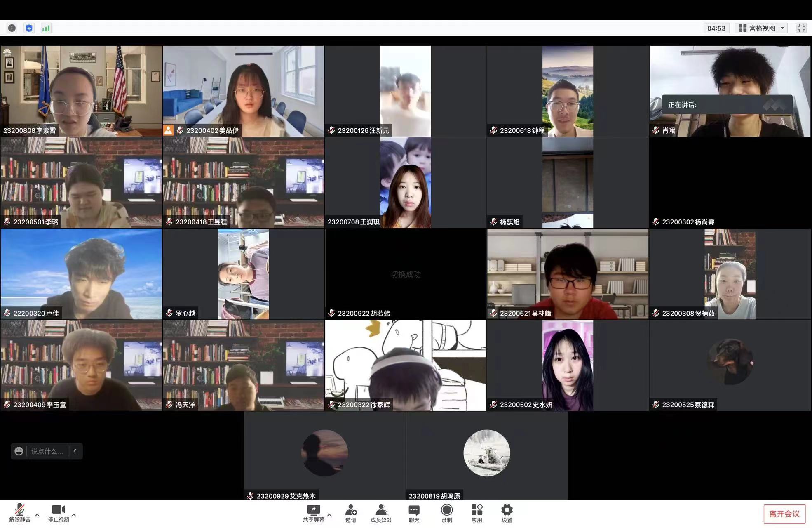Click the blue security shield icon
Viewport: 812px width, 528px height.
click(29, 28)
